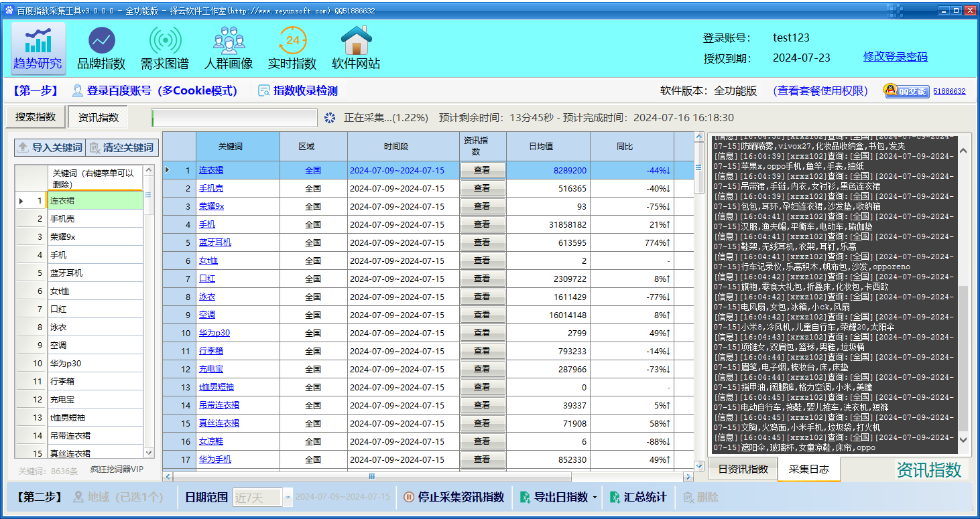Viewport: 980px width, 519px height.
Task: Click the 51886632 QQ number link
Action: 949,91
